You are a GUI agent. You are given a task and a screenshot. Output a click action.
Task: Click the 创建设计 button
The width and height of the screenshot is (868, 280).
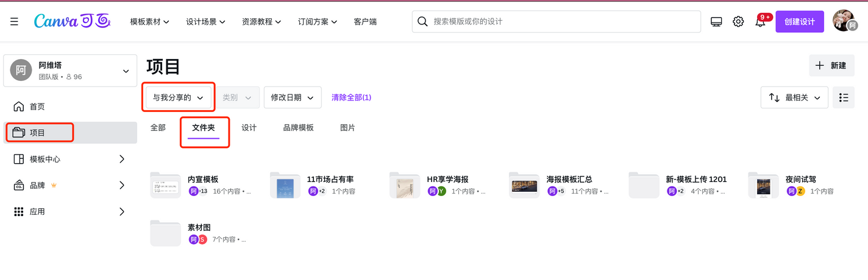click(x=800, y=21)
